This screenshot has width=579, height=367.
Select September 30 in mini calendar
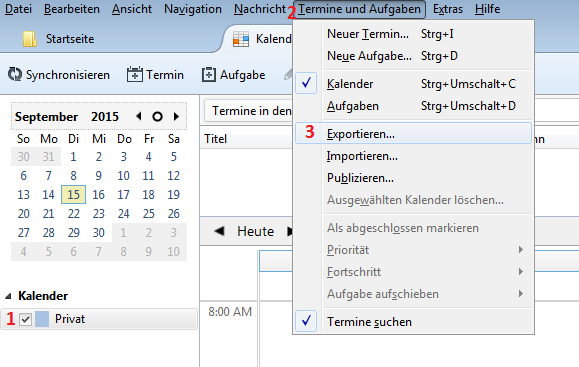coord(99,233)
